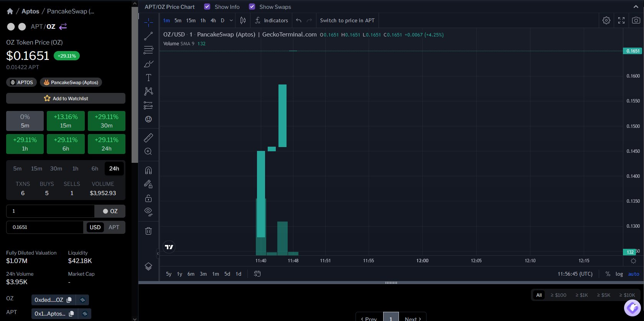Uncheck the Show Info checkbox
The height and width of the screenshot is (321, 644).
point(207,7)
